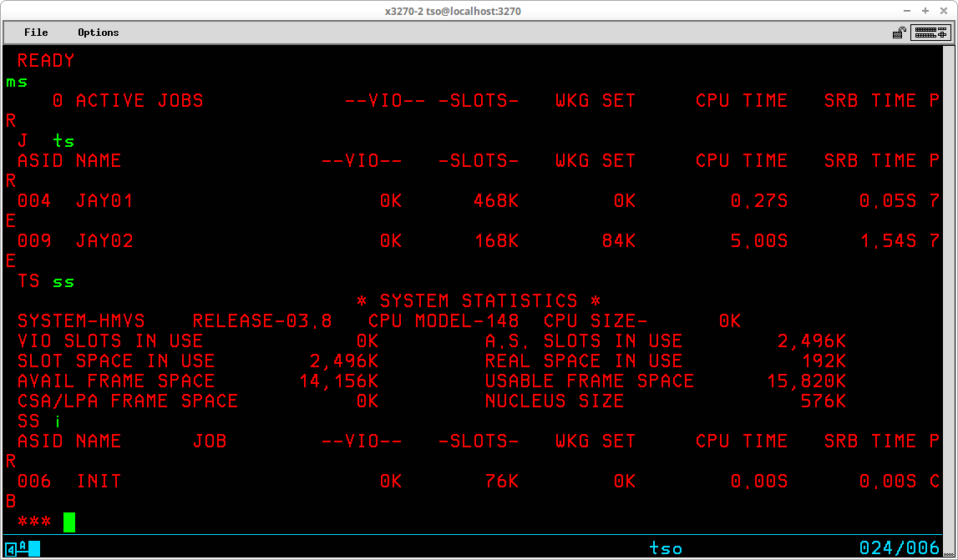Click 'CSA/LPA FRAME SPACE' label
The image size is (958, 560).
point(128,401)
